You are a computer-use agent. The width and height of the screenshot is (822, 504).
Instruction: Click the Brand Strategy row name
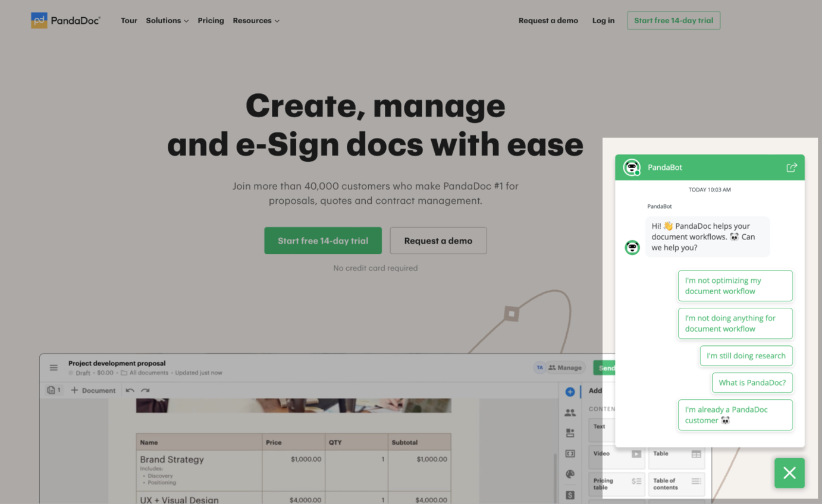[x=171, y=459]
